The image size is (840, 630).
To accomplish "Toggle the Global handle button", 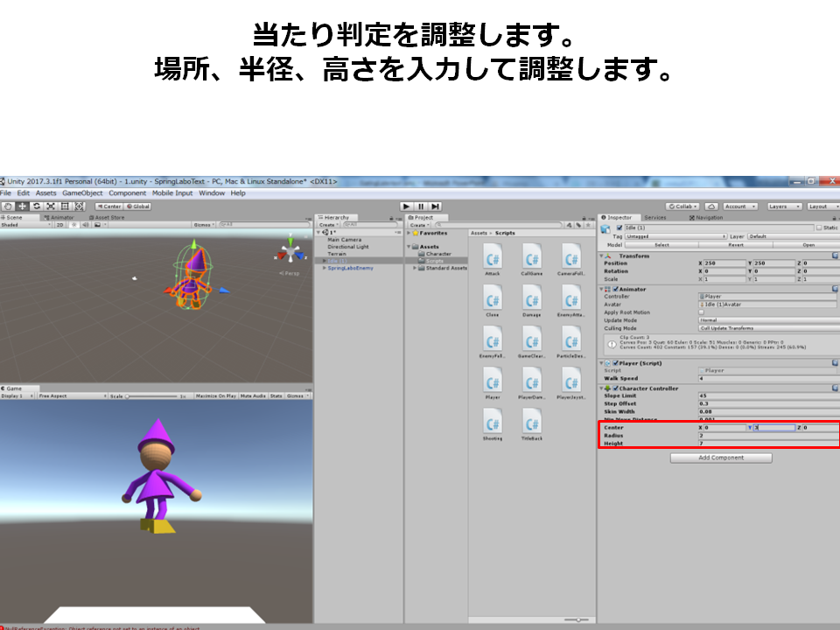I will pos(138,206).
